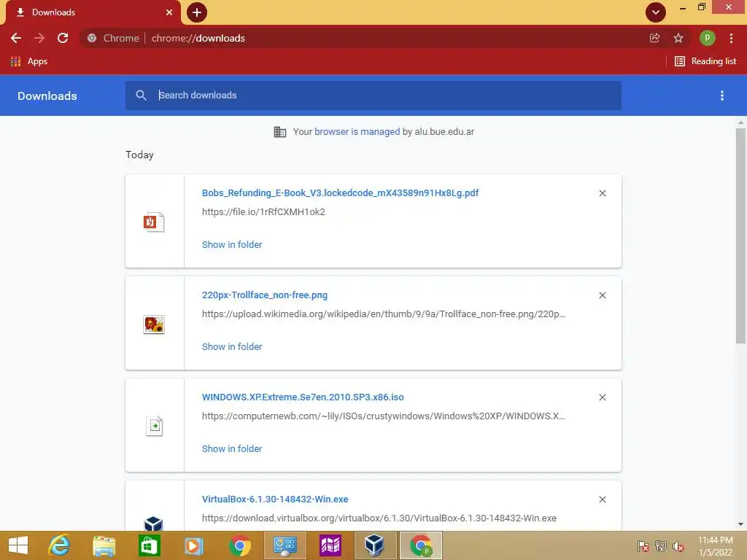Click the Chrome site info icon in address bar
Viewport: 747px width, 560px height.
click(92, 38)
